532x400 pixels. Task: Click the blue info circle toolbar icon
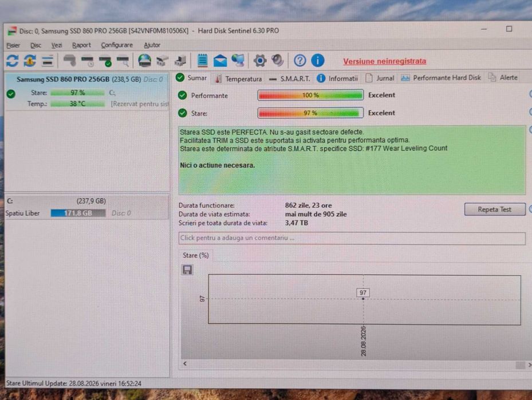tap(318, 61)
